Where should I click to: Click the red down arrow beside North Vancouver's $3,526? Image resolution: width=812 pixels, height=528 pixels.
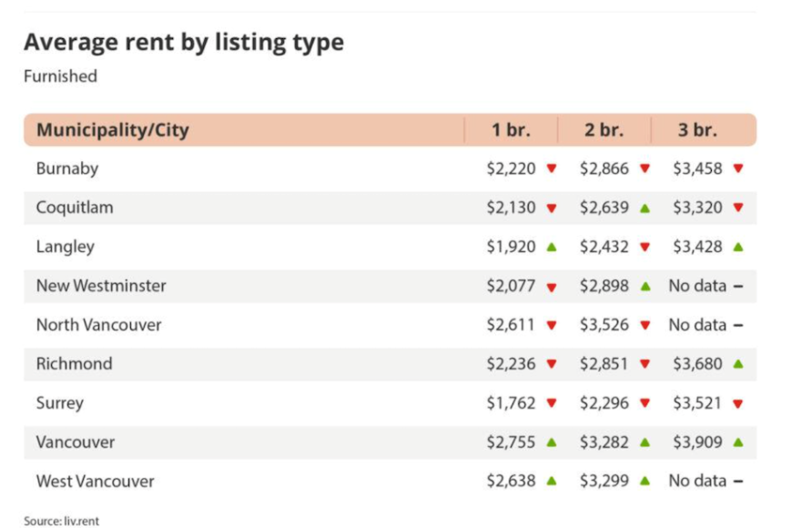[x=645, y=325]
